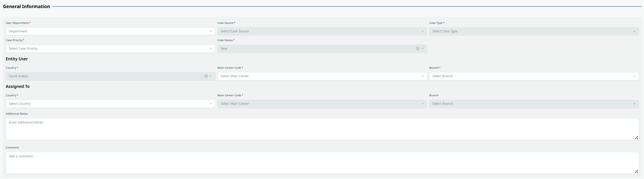
Task: Open Assigned To Select Main Center dropdown
Action: click(322, 104)
